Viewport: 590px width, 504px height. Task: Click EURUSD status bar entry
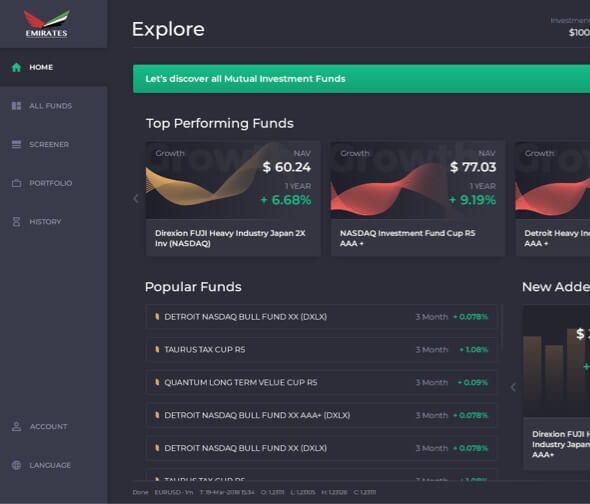[x=173, y=492]
